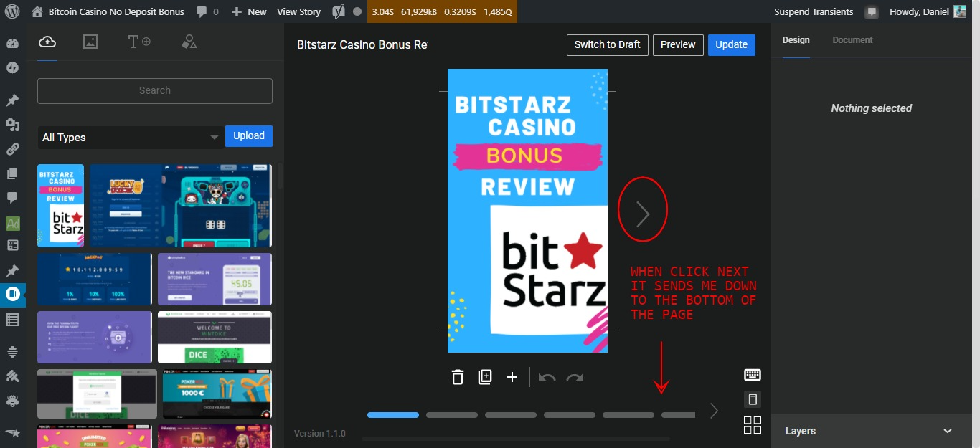Click View Story in the admin bar
The image size is (980, 448).
pyautogui.click(x=299, y=11)
